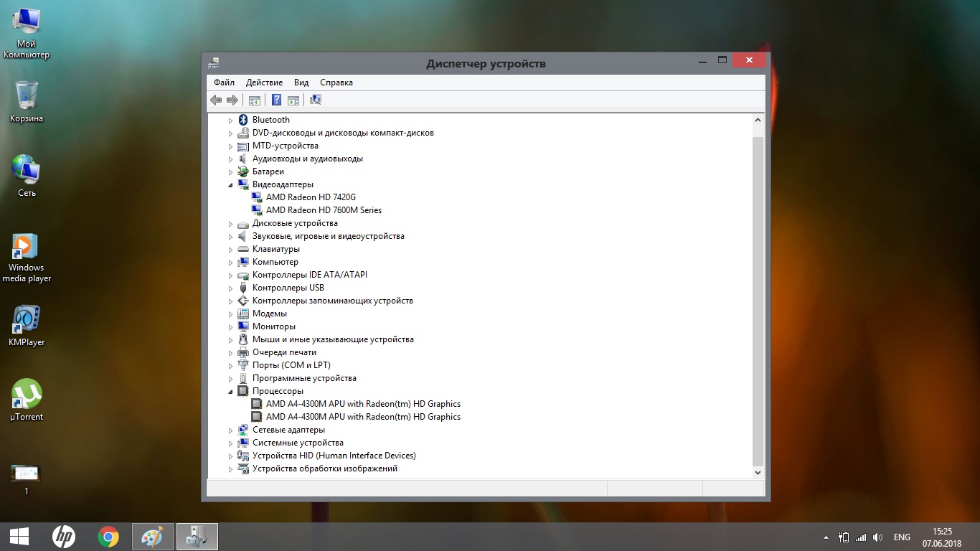Expand the Сетевые адаптеры category
Image resolution: width=980 pixels, height=551 pixels.
click(231, 430)
